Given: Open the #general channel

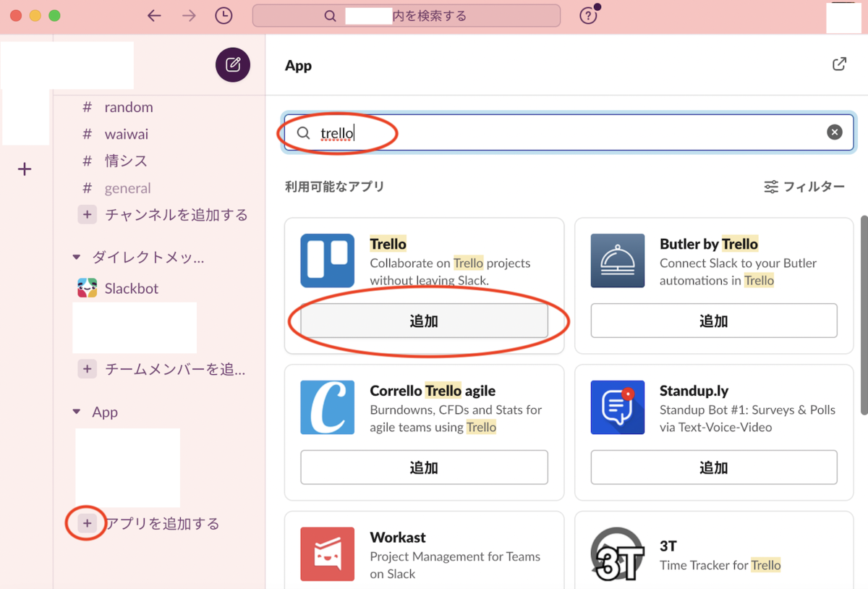Looking at the screenshot, I should coord(128,187).
